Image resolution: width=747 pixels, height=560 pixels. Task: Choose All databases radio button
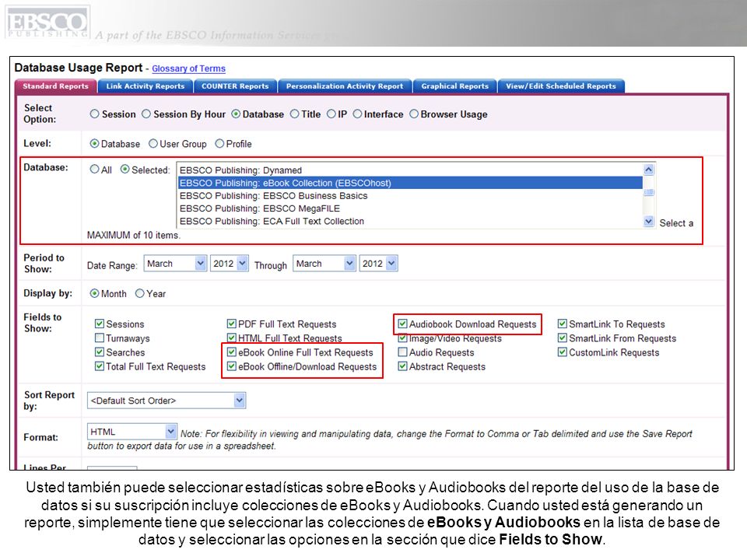pos(94,170)
